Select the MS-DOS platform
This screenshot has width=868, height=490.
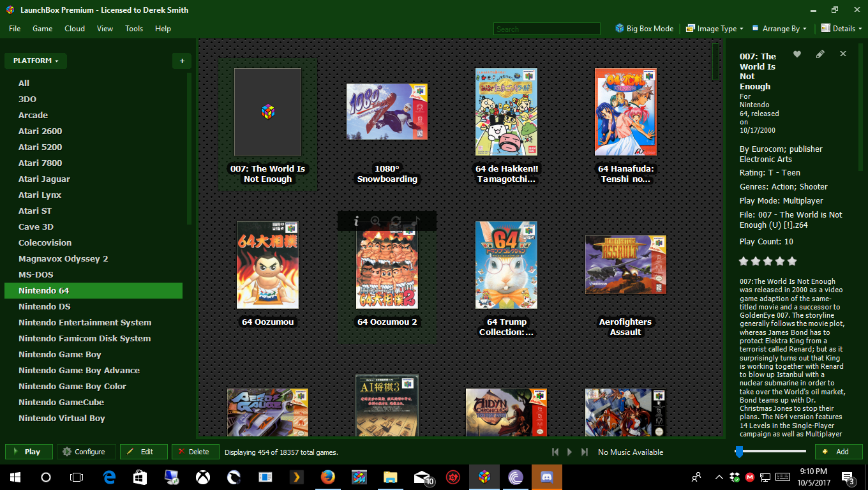[x=36, y=274]
